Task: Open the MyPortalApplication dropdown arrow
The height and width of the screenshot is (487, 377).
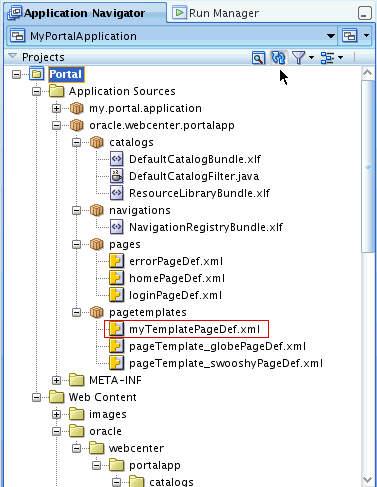Action: 330,36
